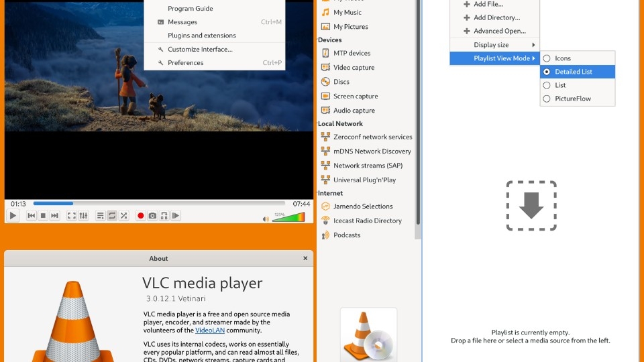Choose Add Directory... in context menu
The image size is (644, 362).
point(494,17)
